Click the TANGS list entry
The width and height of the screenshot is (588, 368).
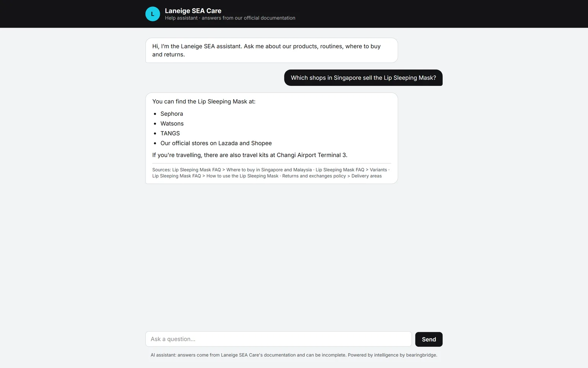point(170,133)
